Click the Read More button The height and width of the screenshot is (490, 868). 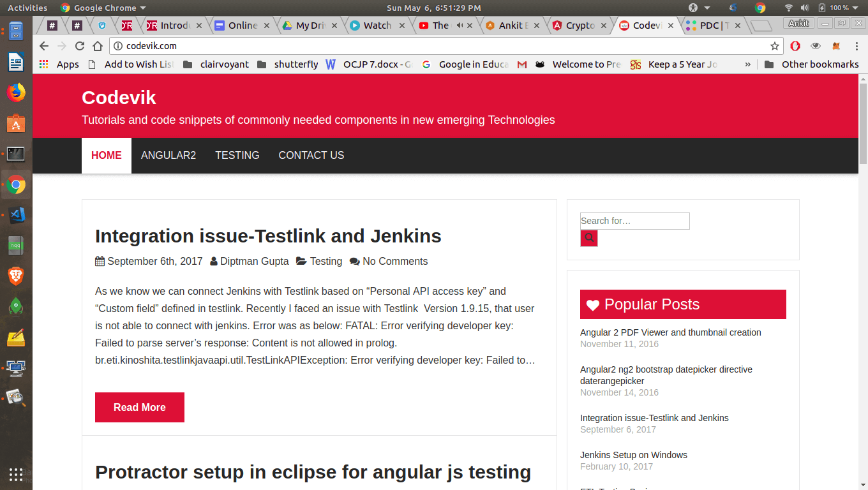(x=140, y=407)
